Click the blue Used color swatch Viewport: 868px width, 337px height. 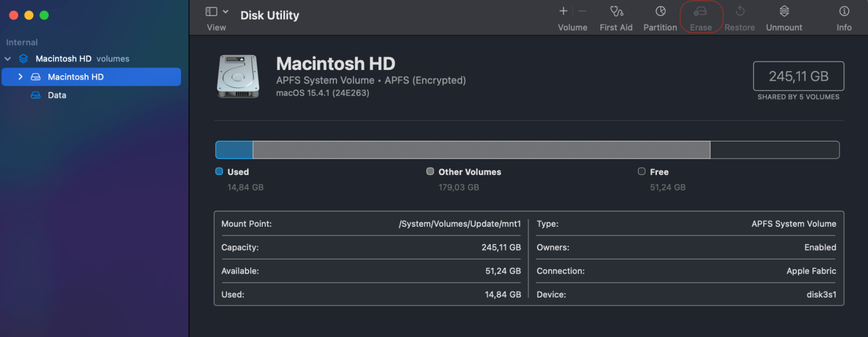click(219, 172)
